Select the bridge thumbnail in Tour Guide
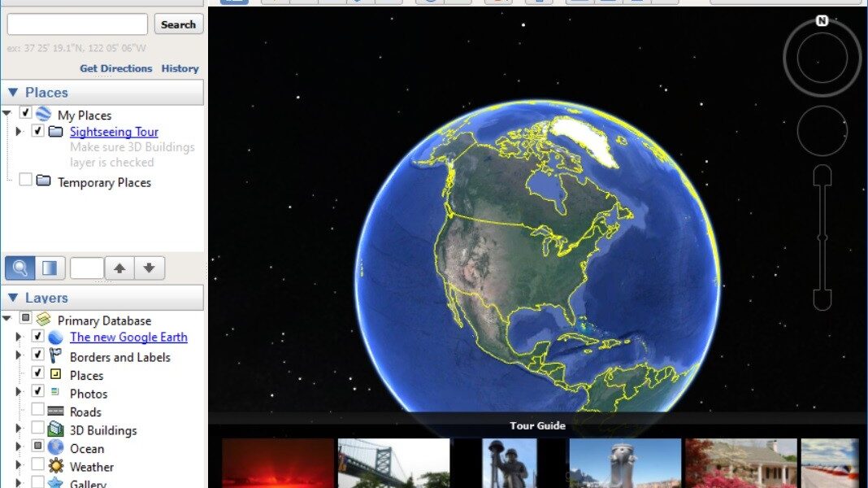The height and width of the screenshot is (488, 868). [x=393, y=463]
